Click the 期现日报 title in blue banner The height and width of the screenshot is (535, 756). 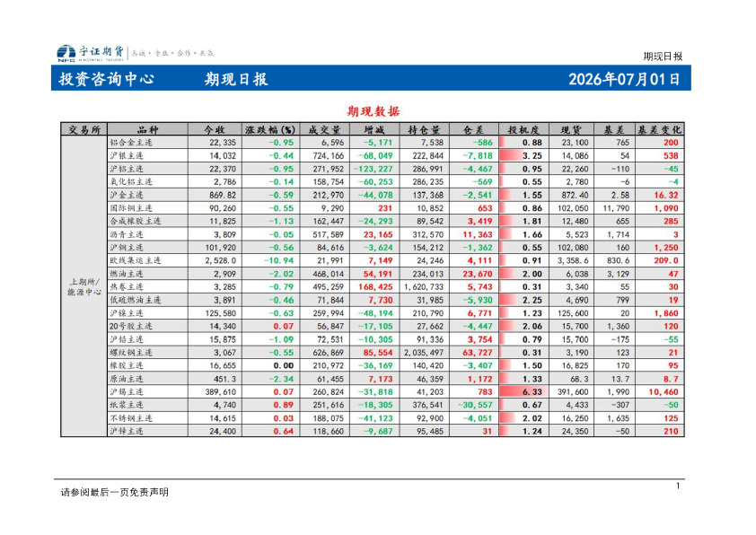coord(236,79)
